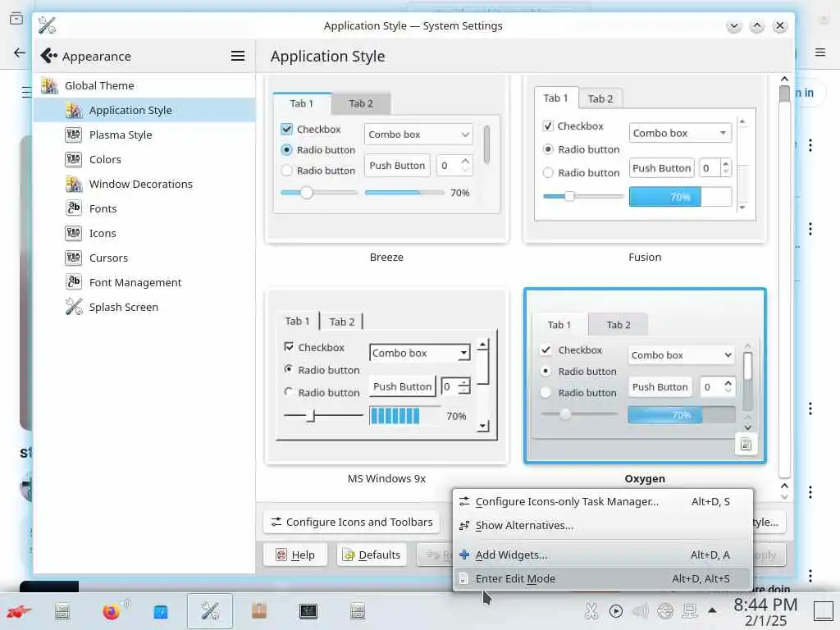840x630 pixels.
Task: Click Push Button in the Breeze preview
Action: [397, 166]
